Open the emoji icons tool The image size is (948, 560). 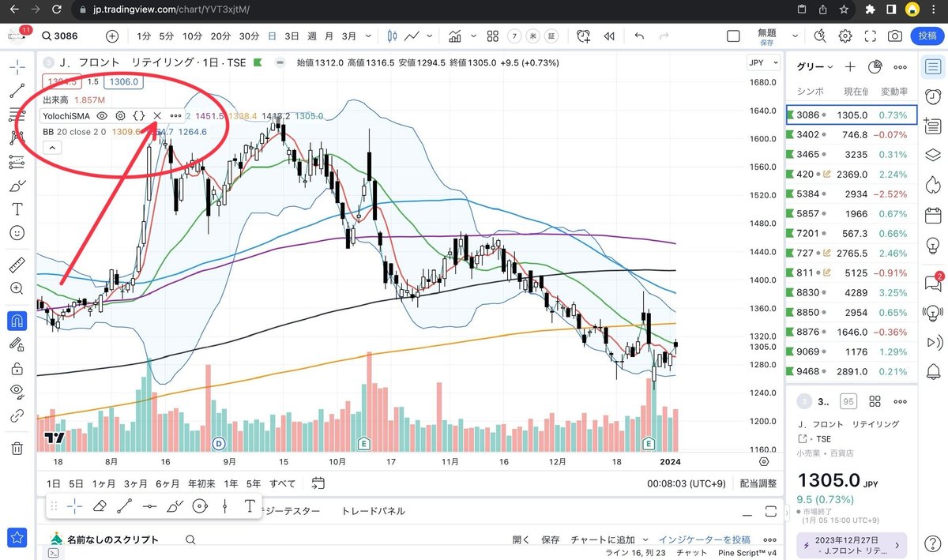(17, 233)
